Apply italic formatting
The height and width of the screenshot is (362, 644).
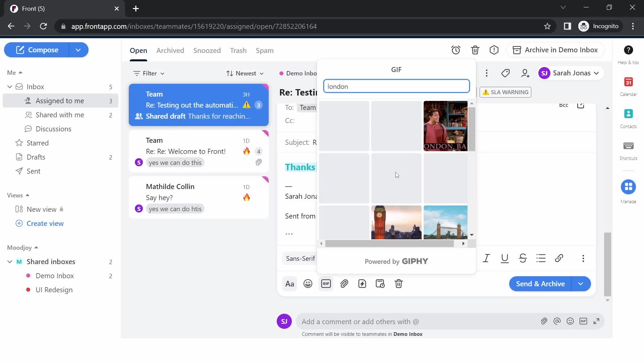(486, 258)
